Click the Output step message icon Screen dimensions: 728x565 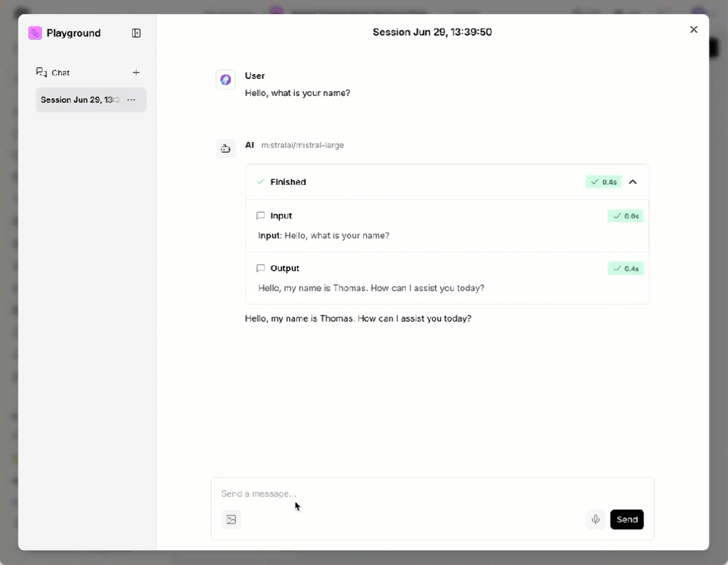[x=260, y=268]
